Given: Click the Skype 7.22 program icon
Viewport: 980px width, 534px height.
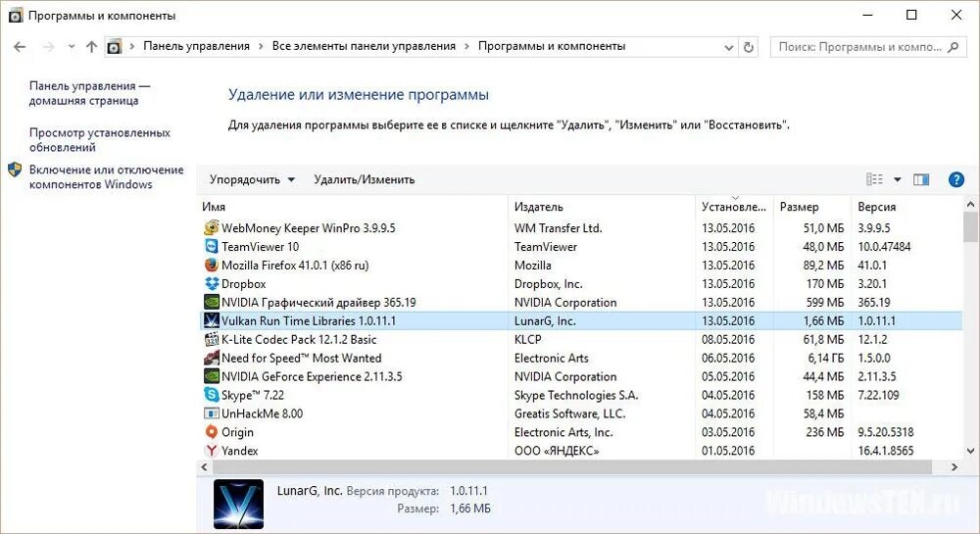Looking at the screenshot, I should pyautogui.click(x=212, y=395).
